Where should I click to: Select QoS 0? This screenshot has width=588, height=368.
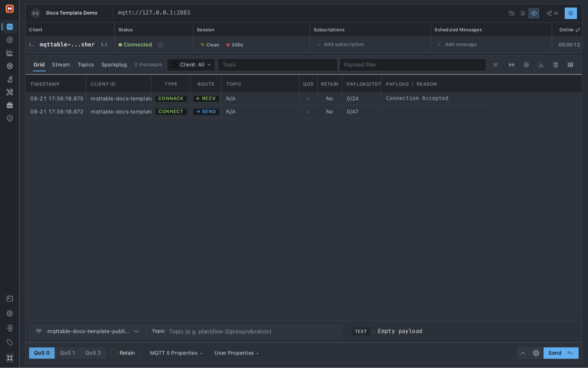pyautogui.click(x=42, y=353)
